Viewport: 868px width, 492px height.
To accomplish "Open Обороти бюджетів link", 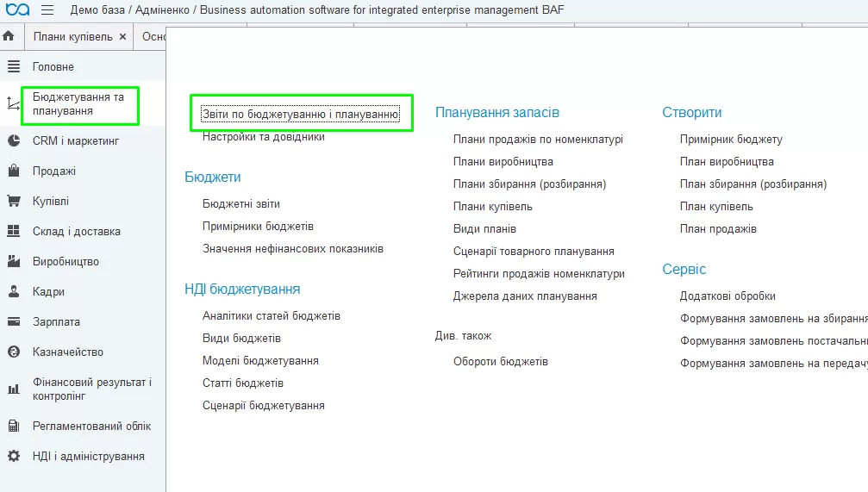I will 501,362.
